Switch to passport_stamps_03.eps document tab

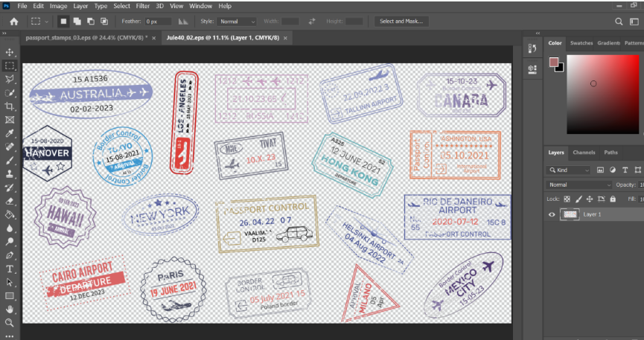86,38
